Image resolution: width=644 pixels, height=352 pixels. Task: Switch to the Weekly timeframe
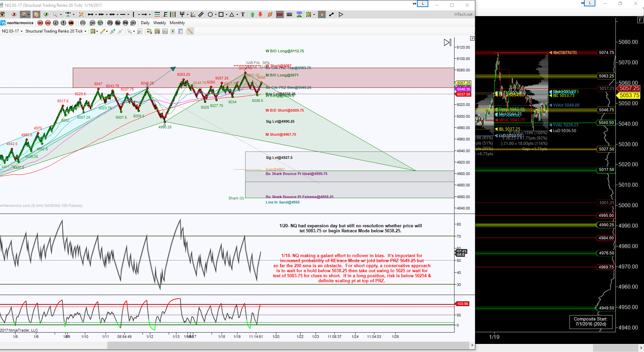pyautogui.click(x=160, y=23)
